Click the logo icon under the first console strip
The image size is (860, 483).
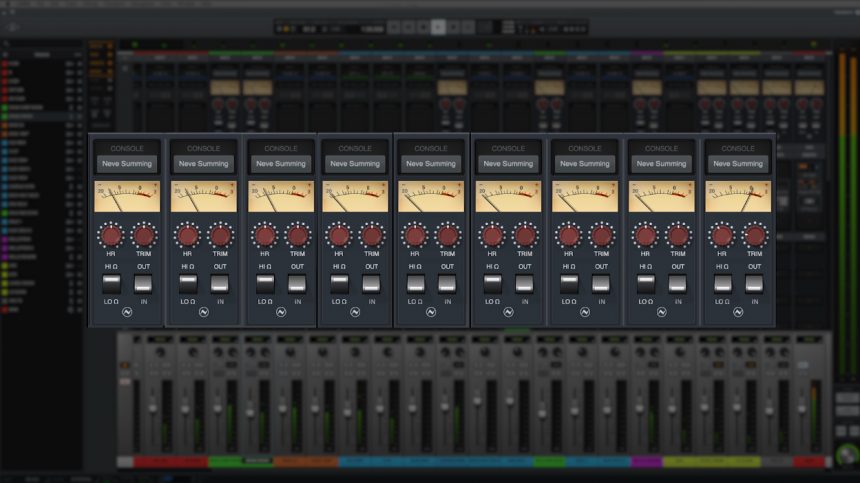pyautogui.click(x=127, y=312)
